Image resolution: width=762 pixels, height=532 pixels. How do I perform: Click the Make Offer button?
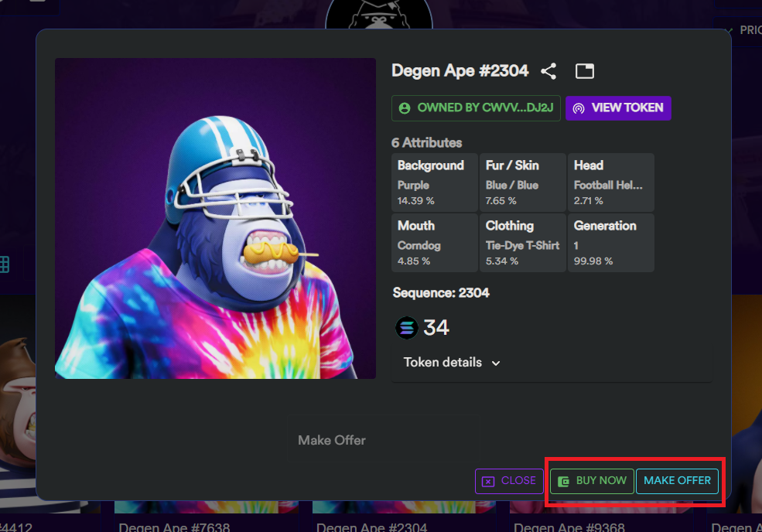pos(677,481)
